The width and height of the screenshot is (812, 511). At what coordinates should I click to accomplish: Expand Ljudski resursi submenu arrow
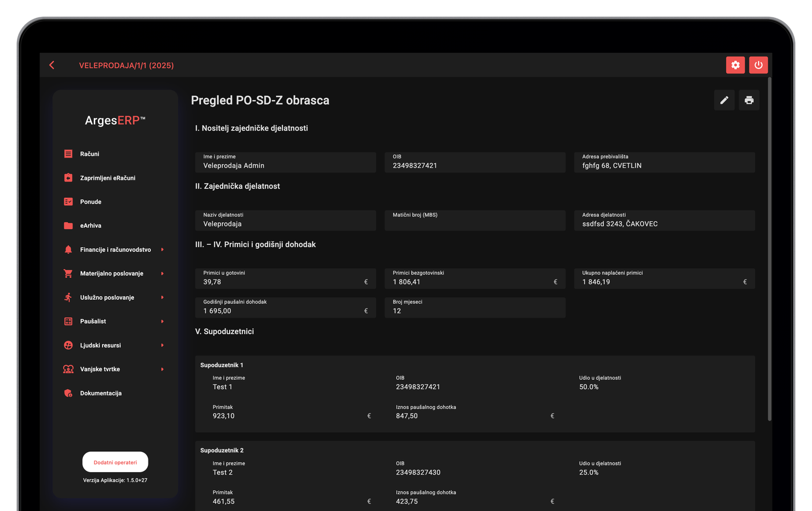click(x=162, y=345)
